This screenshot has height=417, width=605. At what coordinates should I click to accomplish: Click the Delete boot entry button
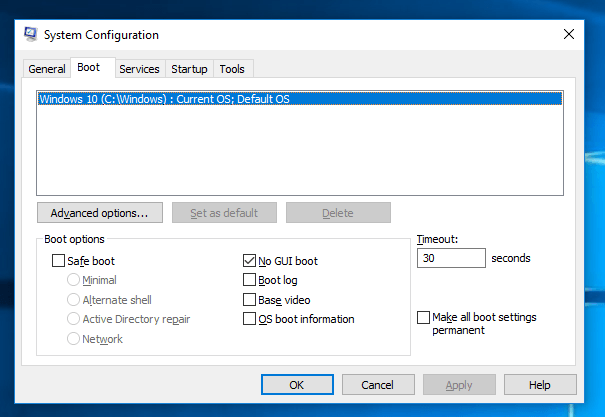pos(338,213)
